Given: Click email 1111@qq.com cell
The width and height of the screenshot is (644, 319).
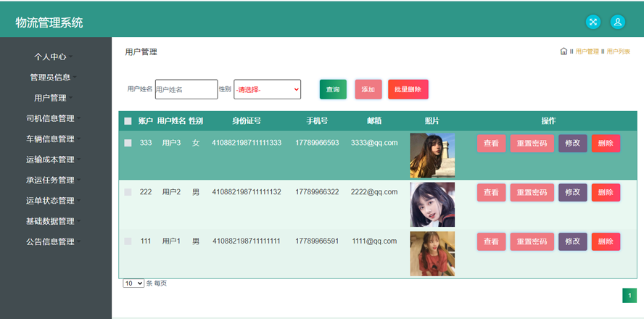Looking at the screenshot, I should point(374,241).
